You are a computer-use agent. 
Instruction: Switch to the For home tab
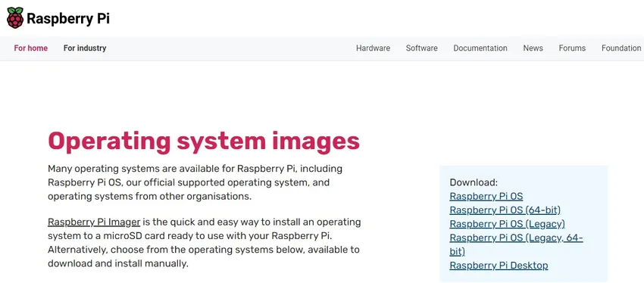coord(31,48)
